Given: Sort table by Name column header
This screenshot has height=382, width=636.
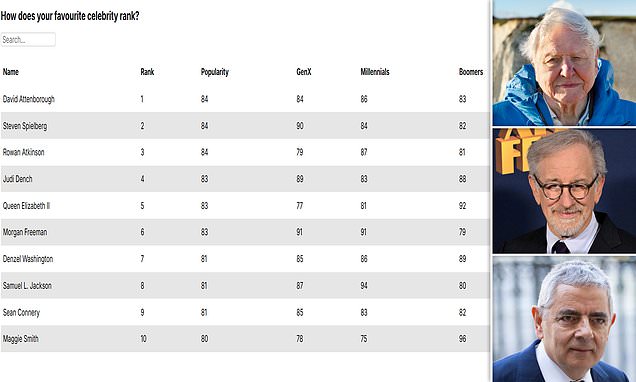Looking at the screenshot, I should (11, 72).
